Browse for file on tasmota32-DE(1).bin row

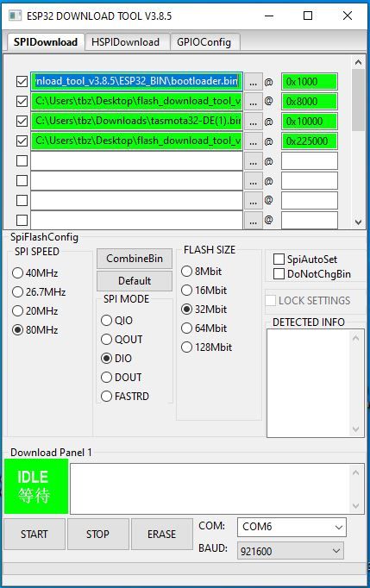pos(254,122)
